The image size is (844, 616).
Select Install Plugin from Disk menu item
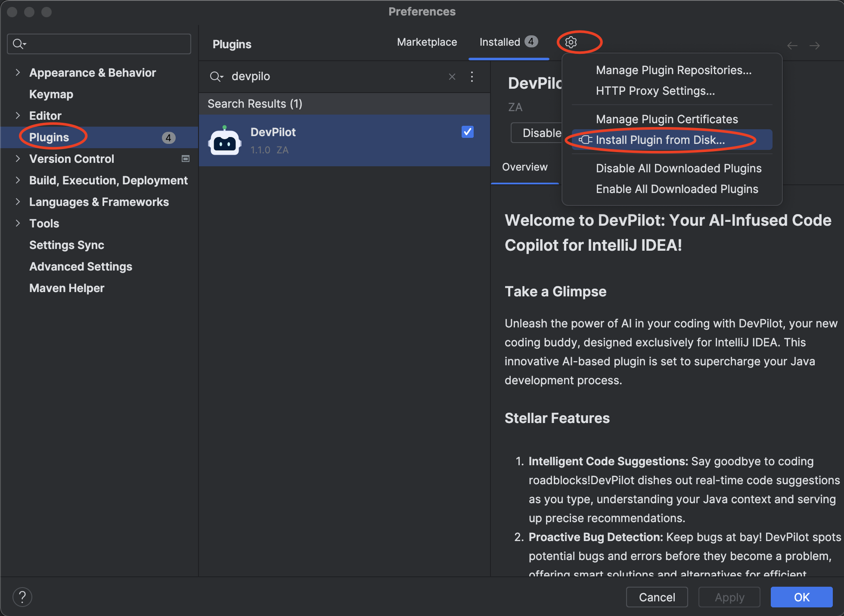point(660,140)
